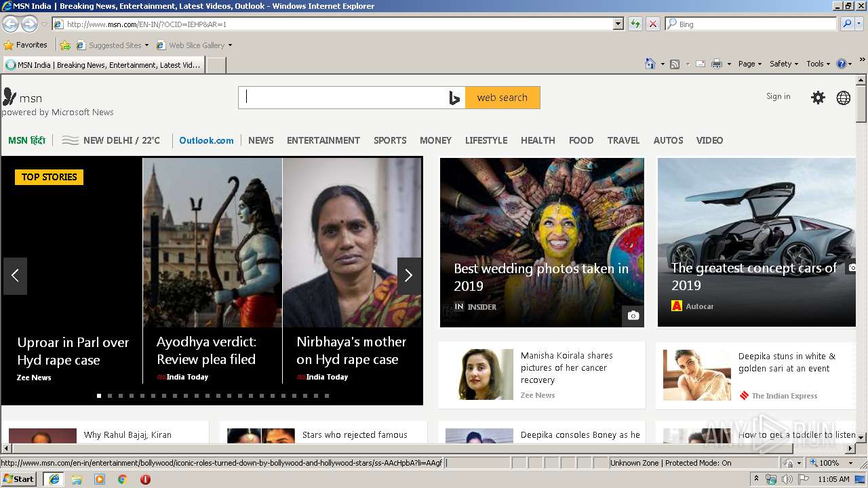The height and width of the screenshot is (488, 868).
Task: Click the Refresh page icon
Action: pyautogui.click(x=635, y=24)
